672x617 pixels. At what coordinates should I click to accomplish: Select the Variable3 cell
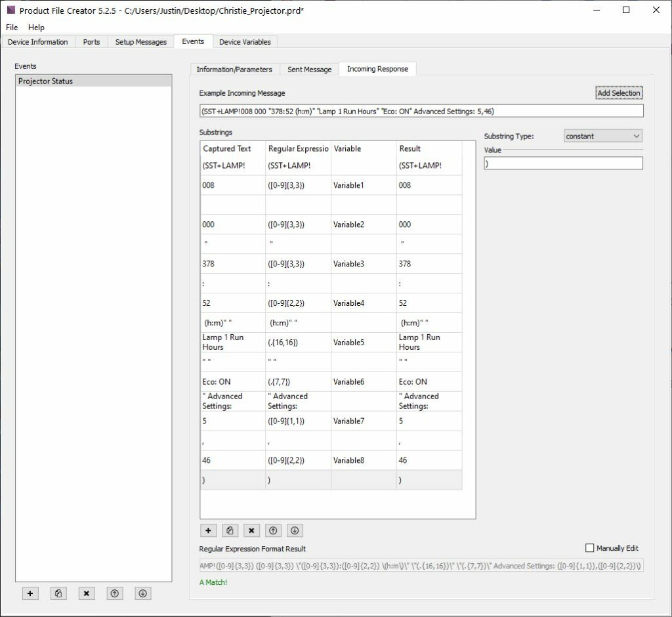tap(364, 264)
